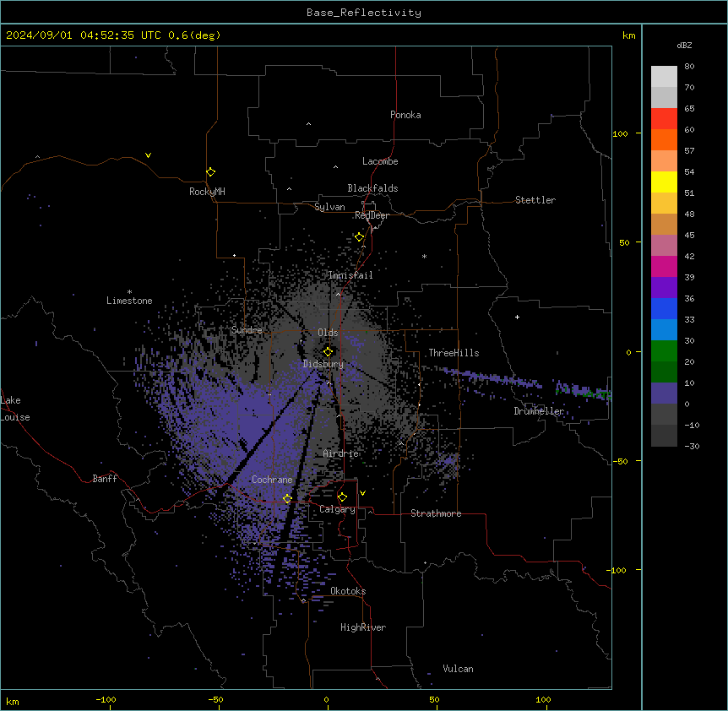
Task: Click the dBZ legend heading
Action: pos(684,46)
